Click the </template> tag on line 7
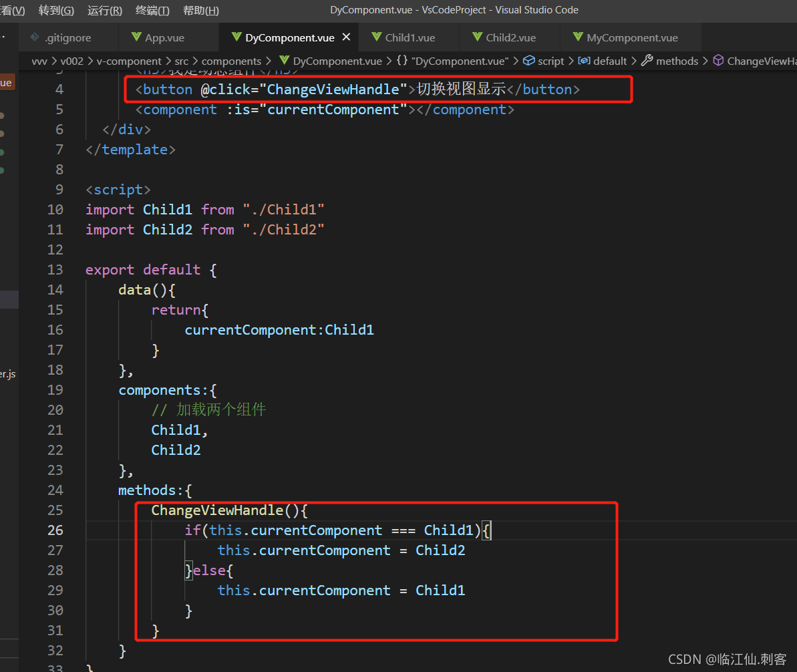Viewport: 797px width, 672px height. point(131,150)
